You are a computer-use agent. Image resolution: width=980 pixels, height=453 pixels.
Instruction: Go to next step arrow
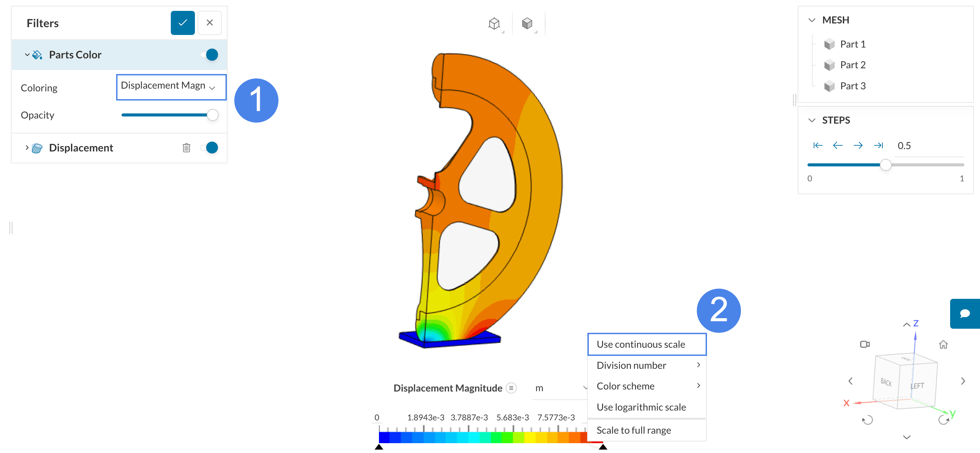tap(858, 145)
